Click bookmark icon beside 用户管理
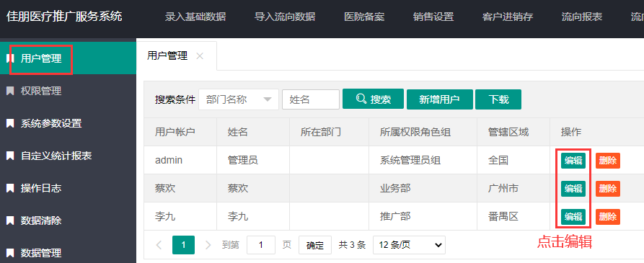This screenshot has height=263, width=644. 10,58
